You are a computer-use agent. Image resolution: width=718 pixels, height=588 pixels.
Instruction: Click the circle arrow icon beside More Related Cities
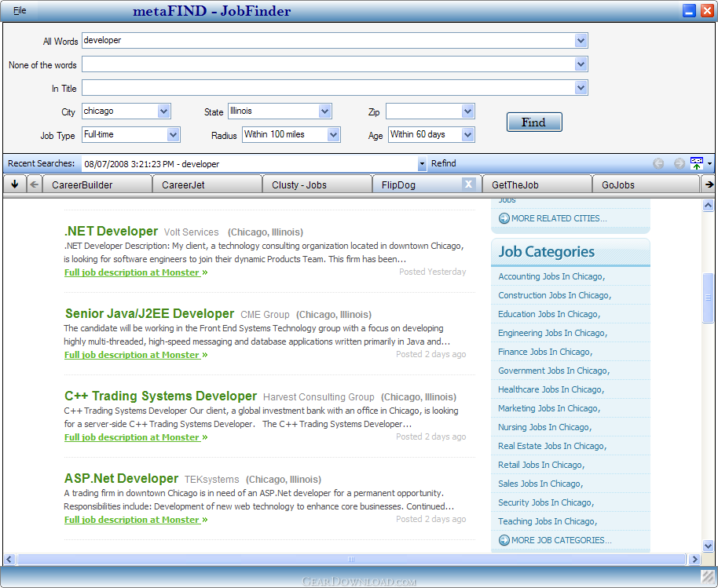[x=504, y=218]
